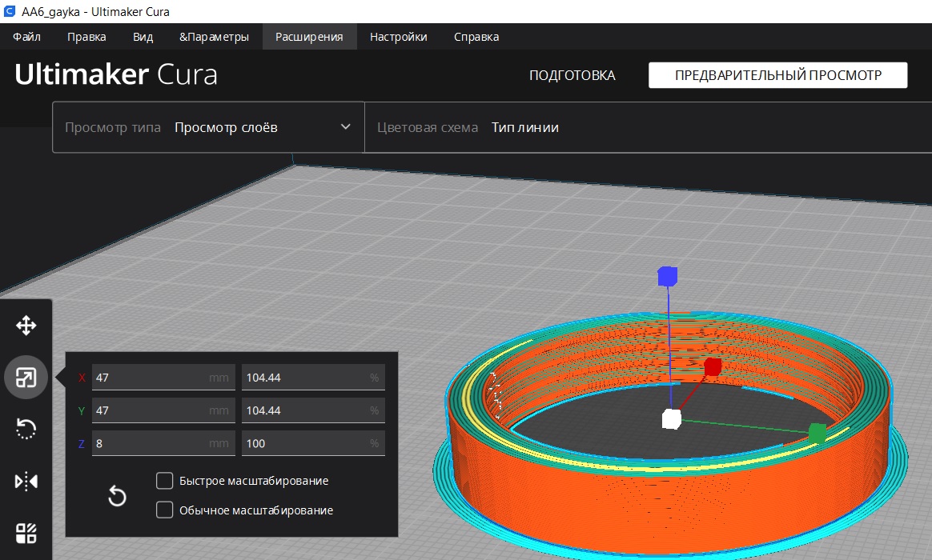Open the Файл menu
Screen dimensions: 932x560
[x=26, y=37]
